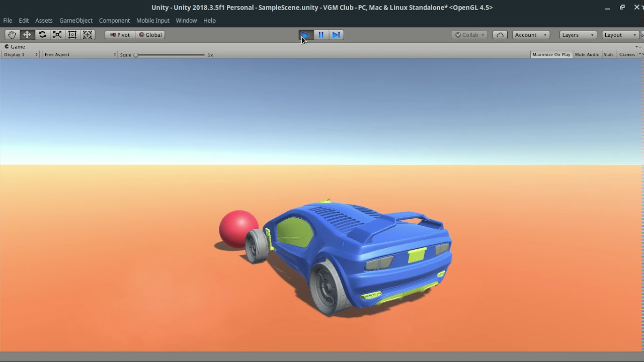Click the Play button to stop playmode

point(306,35)
